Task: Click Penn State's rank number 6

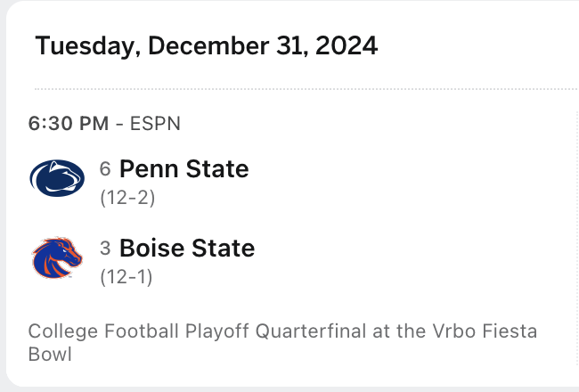Action: tap(105, 168)
